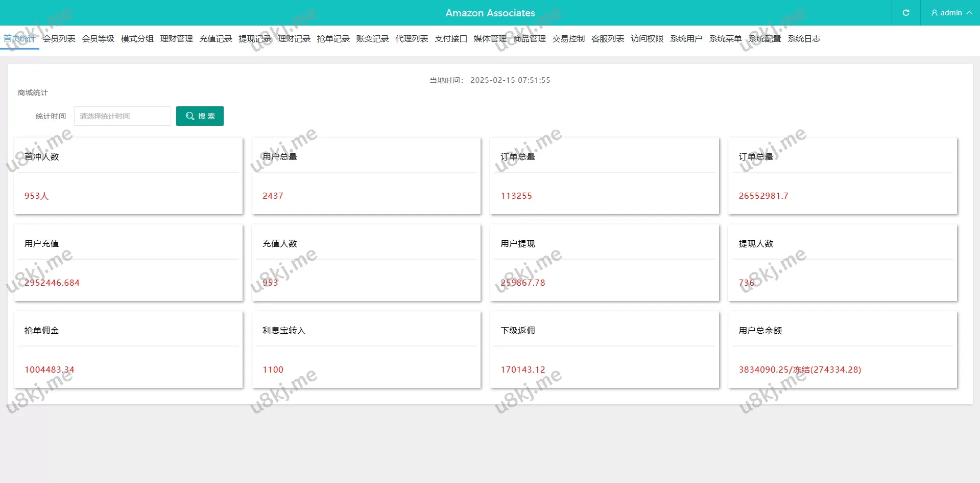Open the 系统日志 tab
The image size is (980, 483).
click(x=804, y=39)
